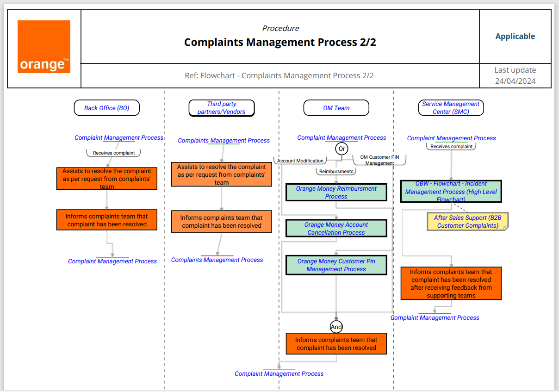Open 'Complaint Management Process' link above the 'Or' gateway
Image resolution: width=559 pixels, height=392 pixels.
click(x=342, y=137)
